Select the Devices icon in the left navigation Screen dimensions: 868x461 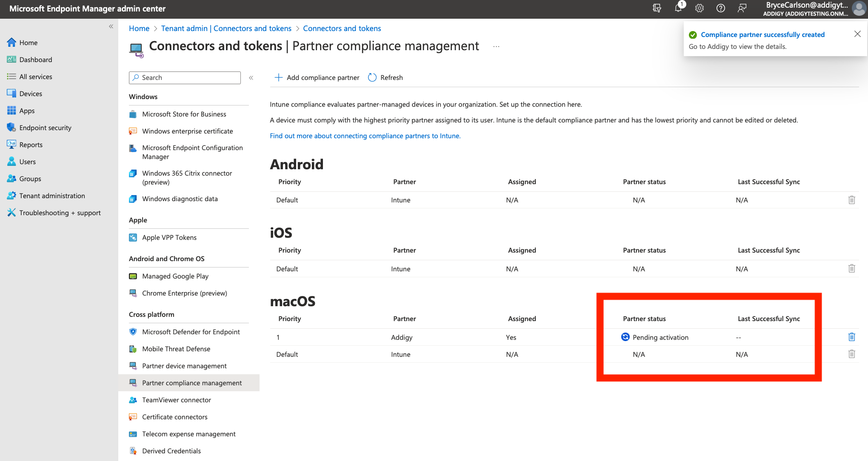pyautogui.click(x=11, y=94)
